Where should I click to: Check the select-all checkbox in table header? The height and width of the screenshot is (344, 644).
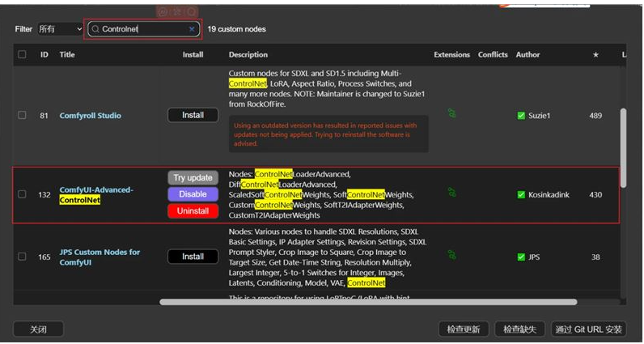(22, 55)
